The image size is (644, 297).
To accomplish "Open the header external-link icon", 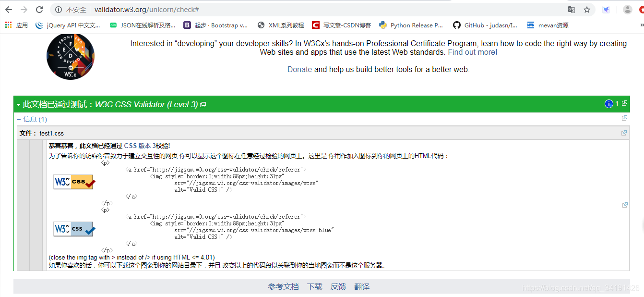I will pos(625,103).
